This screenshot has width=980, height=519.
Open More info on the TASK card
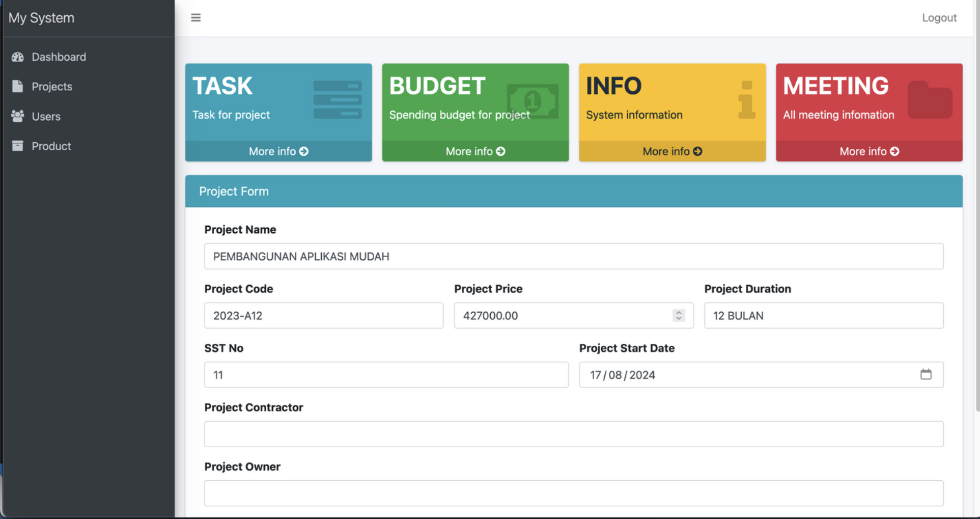coord(278,151)
